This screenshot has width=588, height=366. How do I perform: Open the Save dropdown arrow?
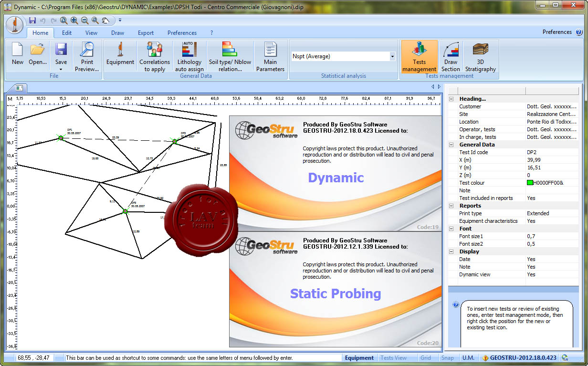pyautogui.click(x=61, y=69)
